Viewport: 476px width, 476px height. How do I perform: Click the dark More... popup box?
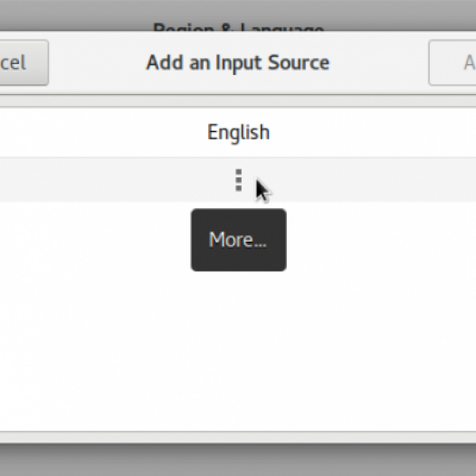[239, 240]
